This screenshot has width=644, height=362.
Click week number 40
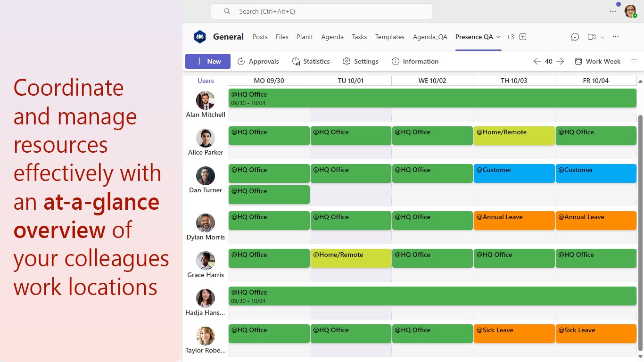(549, 61)
